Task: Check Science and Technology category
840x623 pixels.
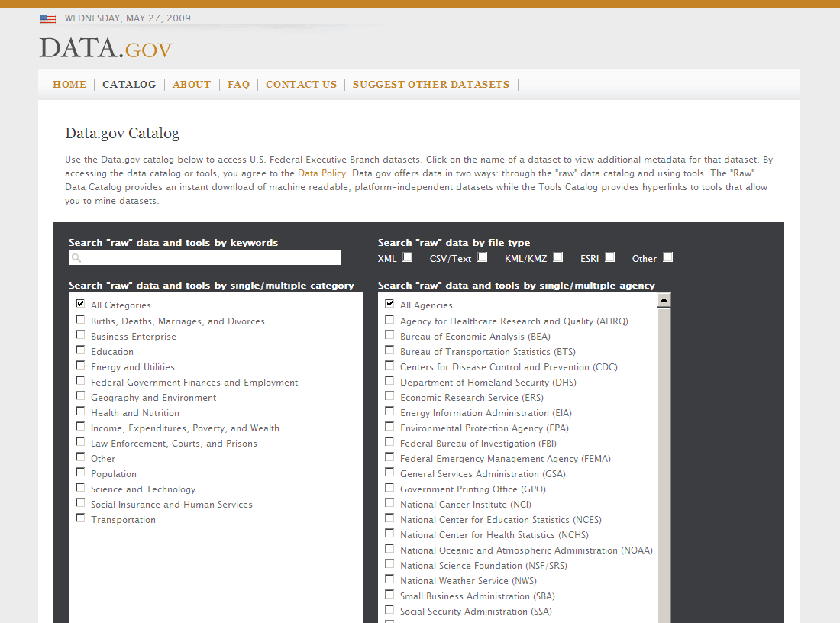Action: tap(80, 487)
